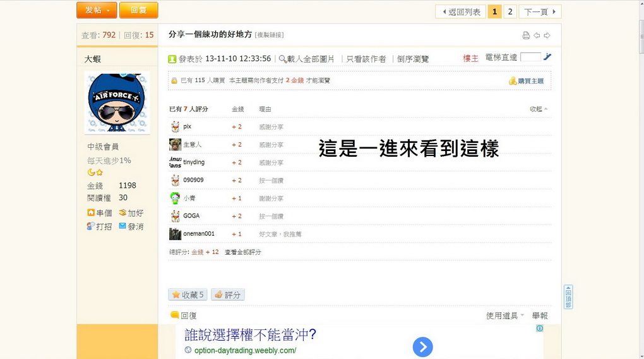Click the 回頂部 back-to-top button
Screen dimensions: 644x359
tap(568, 297)
